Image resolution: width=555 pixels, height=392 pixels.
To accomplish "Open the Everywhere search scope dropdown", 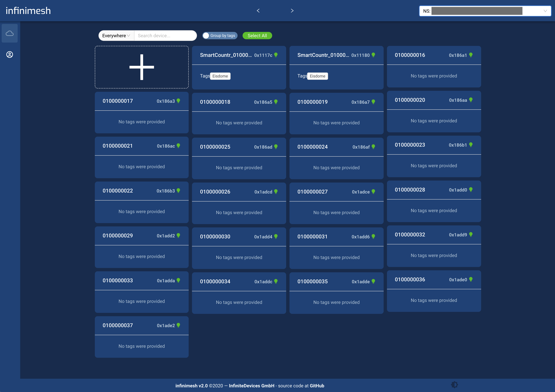I will click(x=116, y=36).
